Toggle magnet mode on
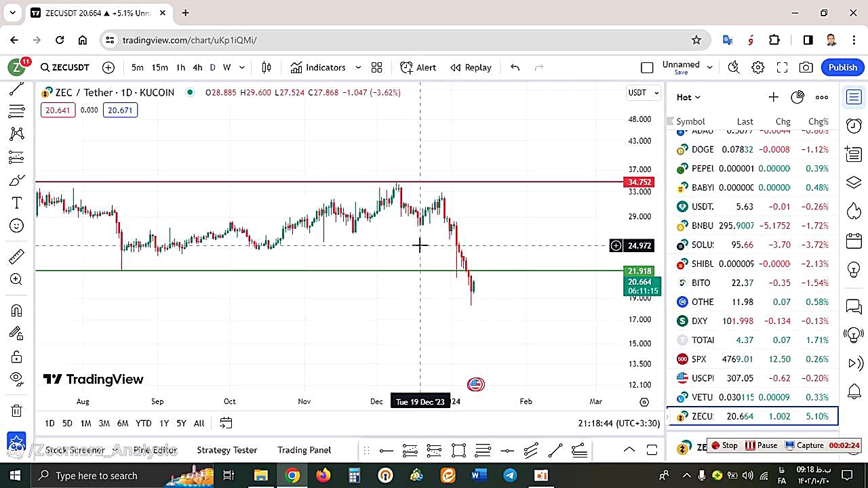The height and width of the screenshot is (488, 868). coord(17,310)
